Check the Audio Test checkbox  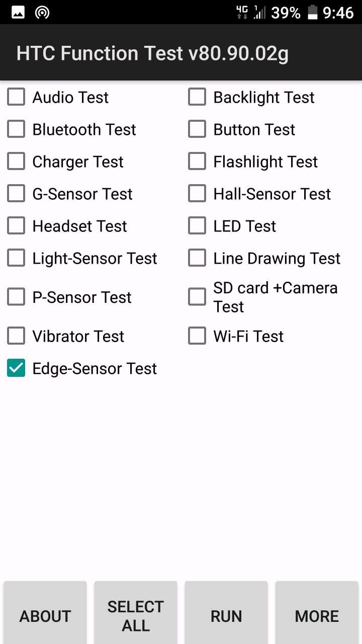point(16,97)
